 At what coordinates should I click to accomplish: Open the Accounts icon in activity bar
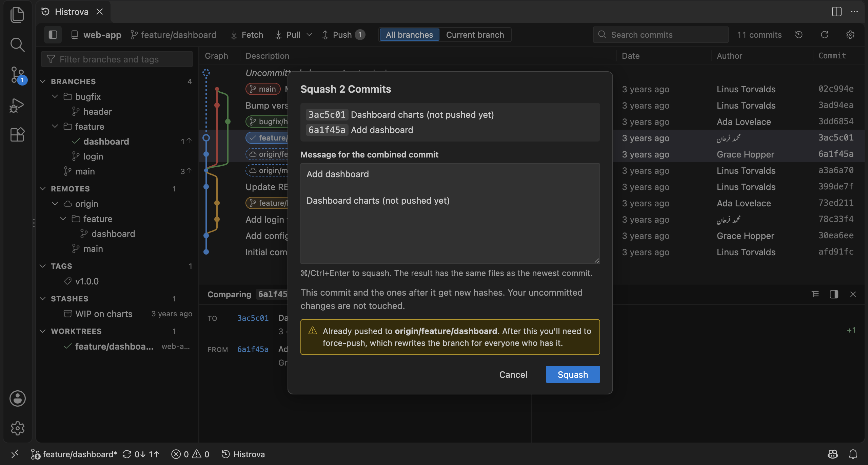coord(17,398)
